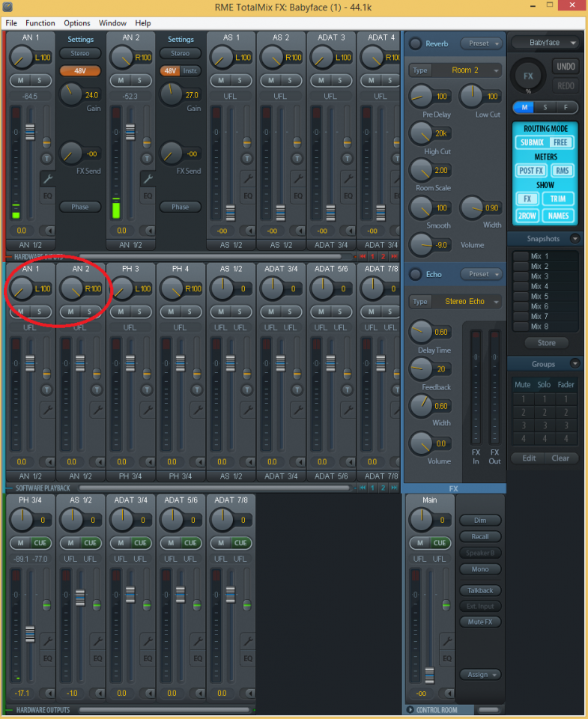Viewport: 588px width, 719px height.
Task: Click the Main control room fader
Action: (429, 676)
